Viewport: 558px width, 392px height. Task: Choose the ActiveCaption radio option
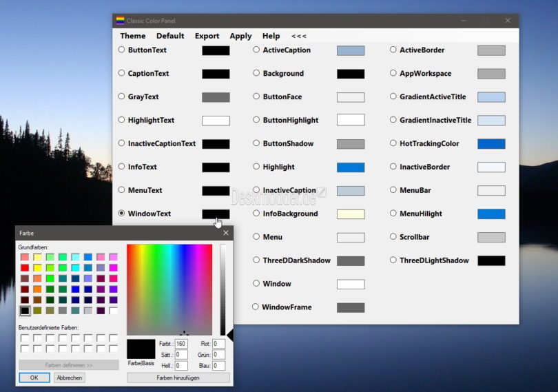point(256,50)
